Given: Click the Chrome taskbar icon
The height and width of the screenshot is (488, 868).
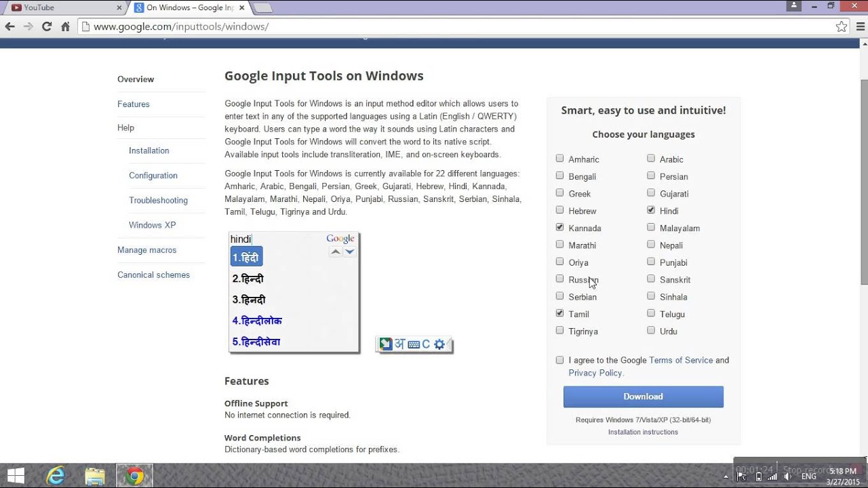Looking at the screenshot, I should [135, 476].
